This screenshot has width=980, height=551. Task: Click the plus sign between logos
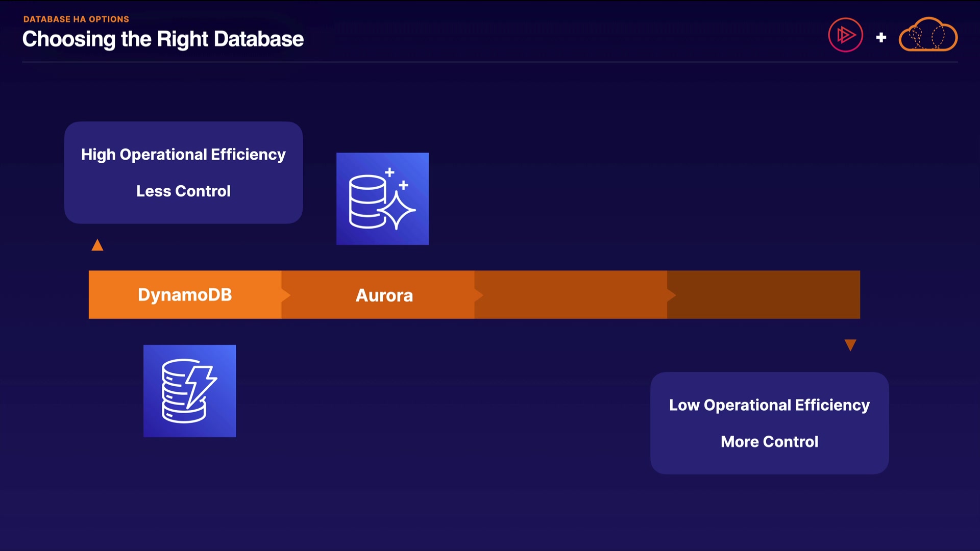point(881,37)
